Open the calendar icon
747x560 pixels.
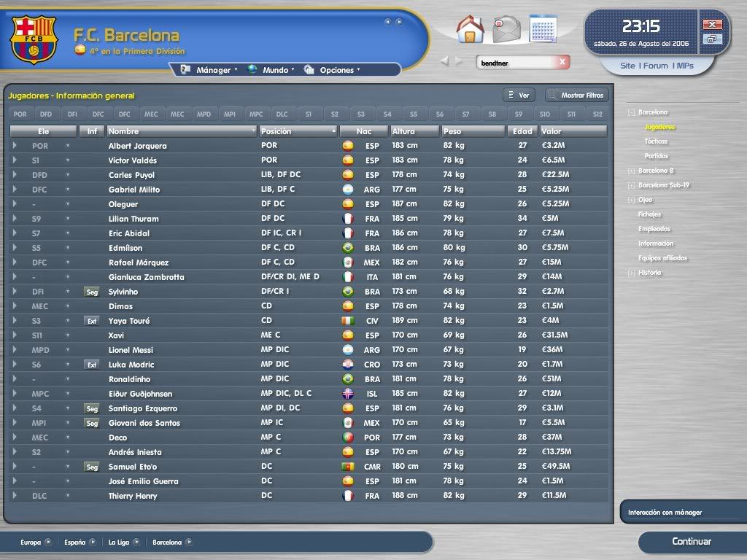543,28
